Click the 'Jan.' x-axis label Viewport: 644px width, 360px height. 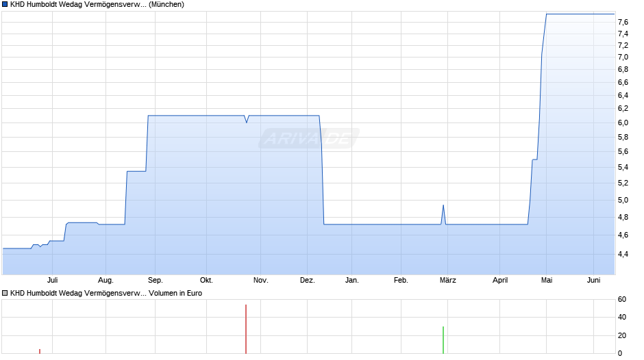[351, 280]
